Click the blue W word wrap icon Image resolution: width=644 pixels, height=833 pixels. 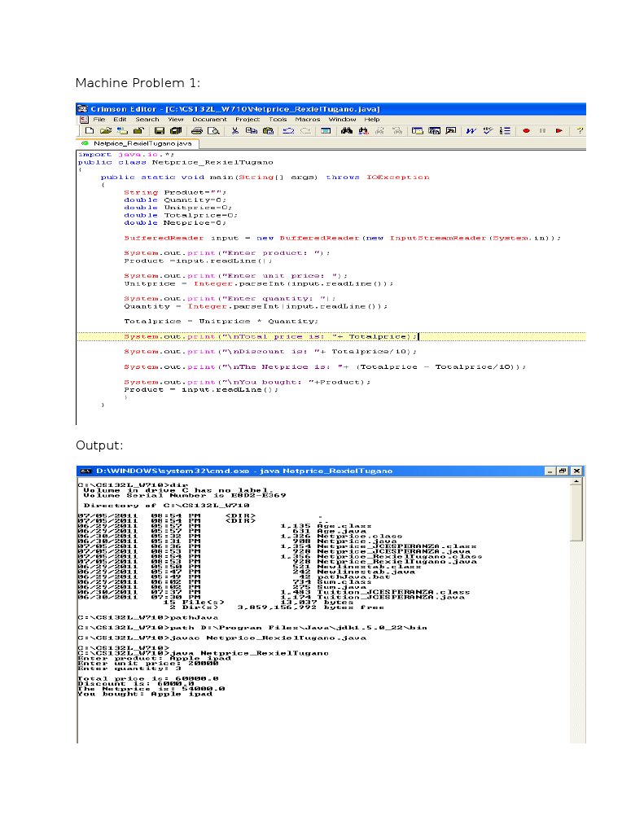pos(471,130)
